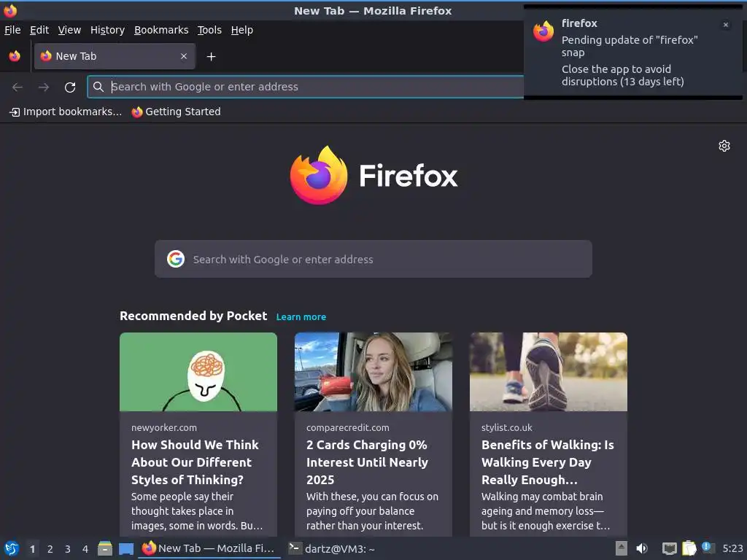This screenshot has width=747, height=560.
Task: Click the network connection tray icon
Action: 670,548
